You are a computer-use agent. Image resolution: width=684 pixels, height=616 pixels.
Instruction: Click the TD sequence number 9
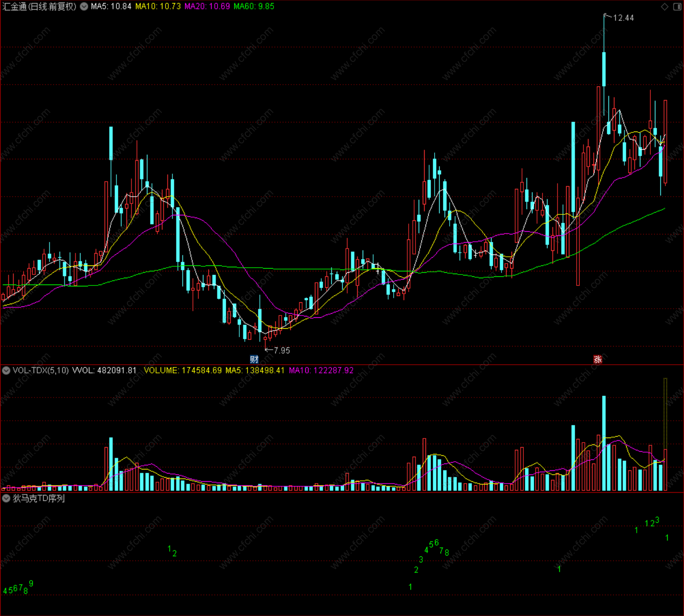(x=31, y=583)
